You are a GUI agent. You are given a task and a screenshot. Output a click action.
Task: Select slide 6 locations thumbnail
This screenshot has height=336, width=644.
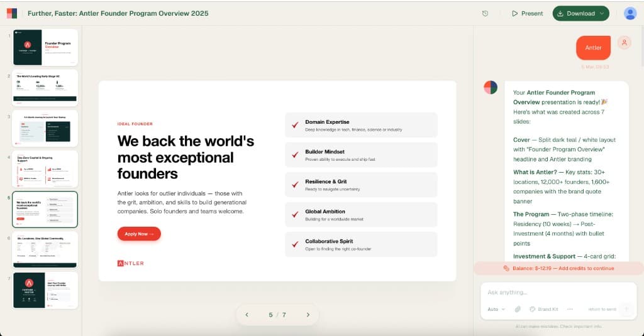(x=45, y=250)
